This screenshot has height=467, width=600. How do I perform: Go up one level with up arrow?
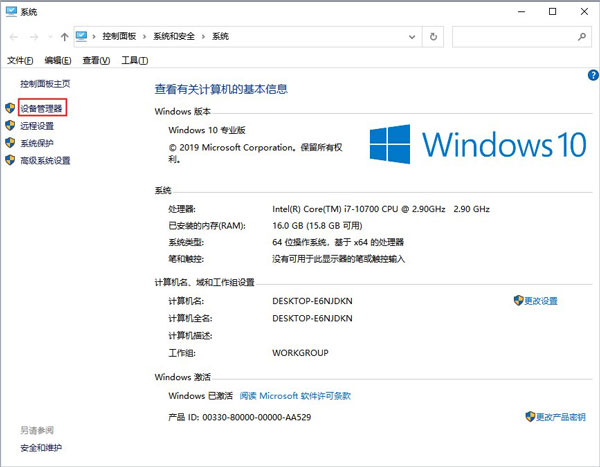64,37
